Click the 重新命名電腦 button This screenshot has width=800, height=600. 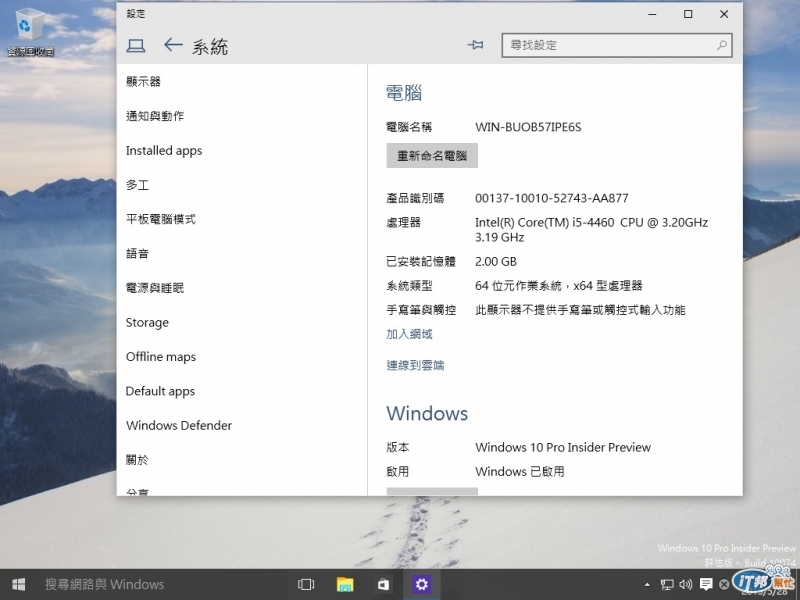tap(432, 156)
